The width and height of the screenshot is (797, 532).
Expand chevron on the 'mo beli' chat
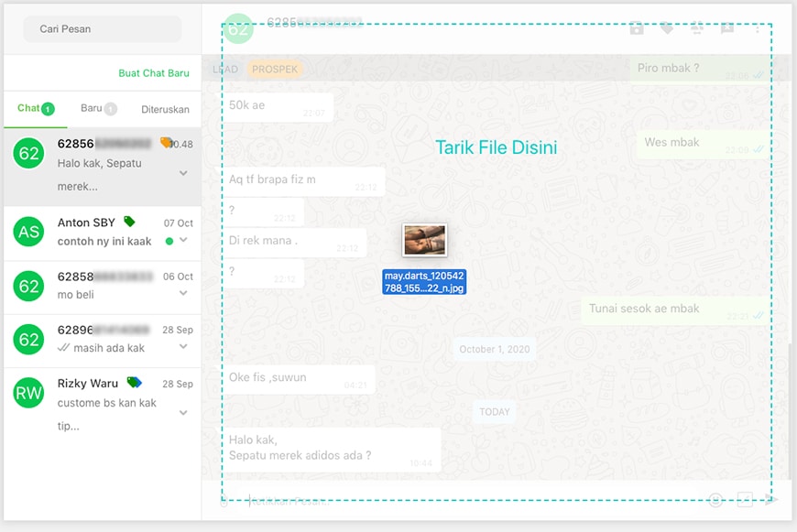click(x=183, y=294)
